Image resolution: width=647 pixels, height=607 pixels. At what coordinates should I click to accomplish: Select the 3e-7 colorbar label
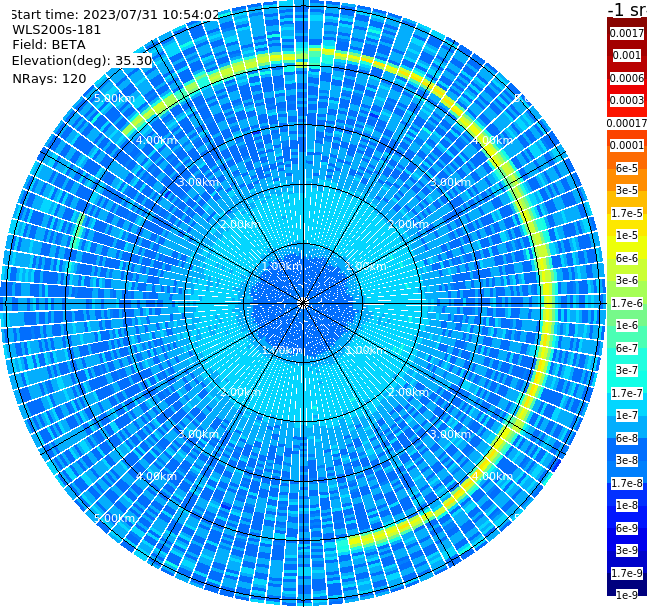627,370
